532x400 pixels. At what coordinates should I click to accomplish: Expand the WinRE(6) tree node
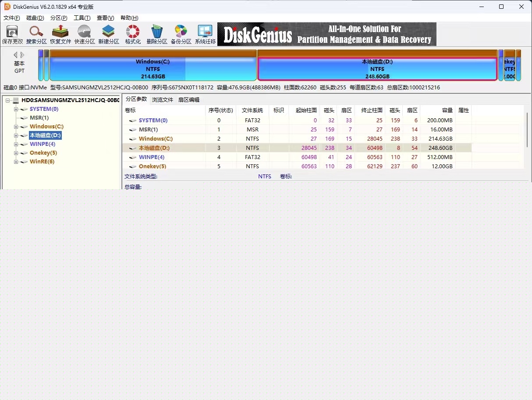[16, 162]
